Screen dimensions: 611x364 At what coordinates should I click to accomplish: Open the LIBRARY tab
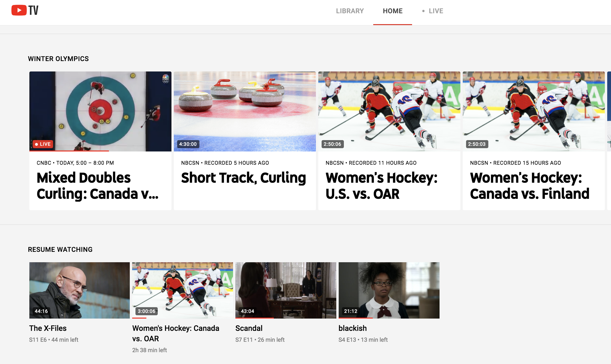pyautogui.click(x=350, y=11)
